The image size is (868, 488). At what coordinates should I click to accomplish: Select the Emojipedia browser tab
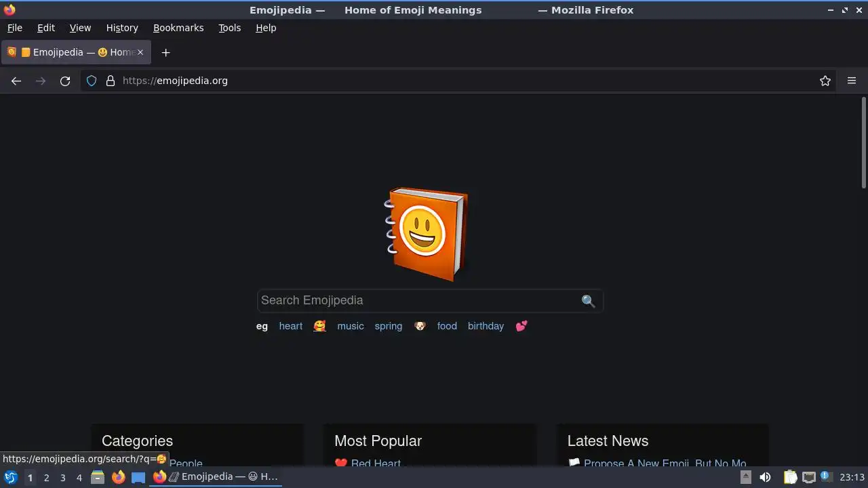pos(76,52)
